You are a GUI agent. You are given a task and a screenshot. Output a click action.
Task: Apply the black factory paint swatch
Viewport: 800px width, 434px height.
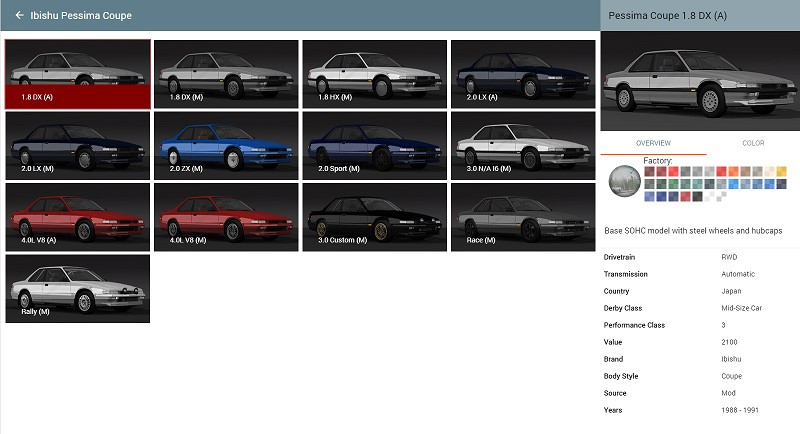pyautogui.click(x=697, y=196)
